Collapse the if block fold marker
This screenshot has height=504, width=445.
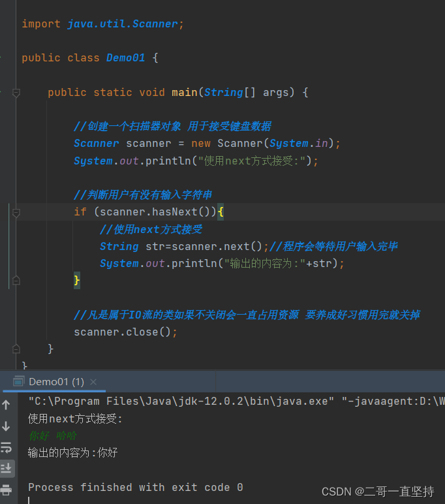16,212
